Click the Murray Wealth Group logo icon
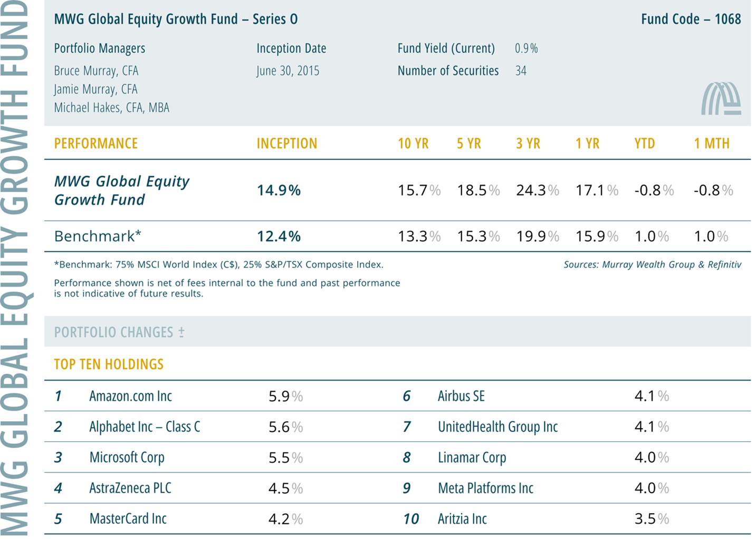This screenshot has width=756, height=539. (721, 99)
